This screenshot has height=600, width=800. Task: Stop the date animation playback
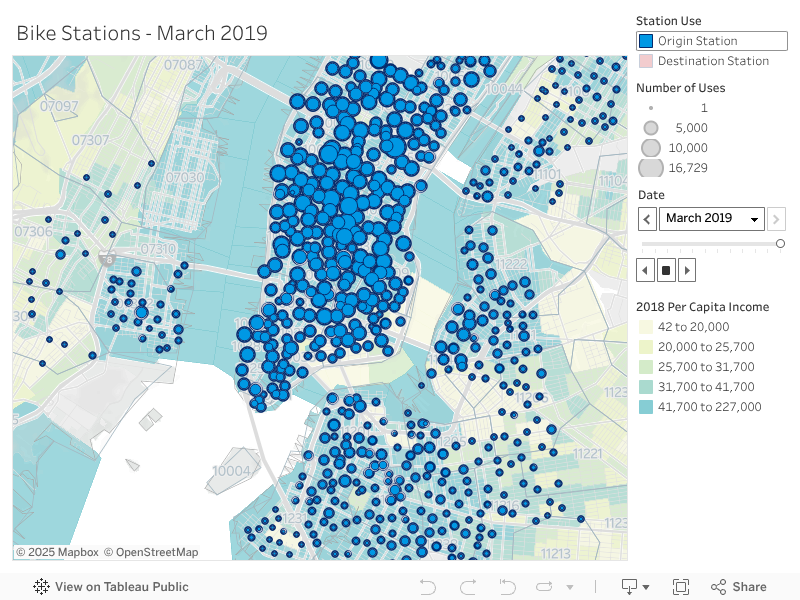(x=666, y=270)
